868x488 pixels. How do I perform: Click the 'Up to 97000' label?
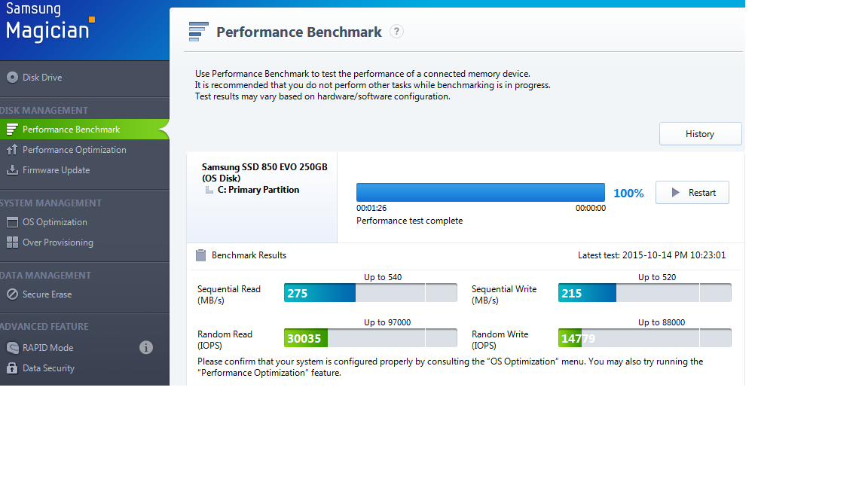[387, 322]
